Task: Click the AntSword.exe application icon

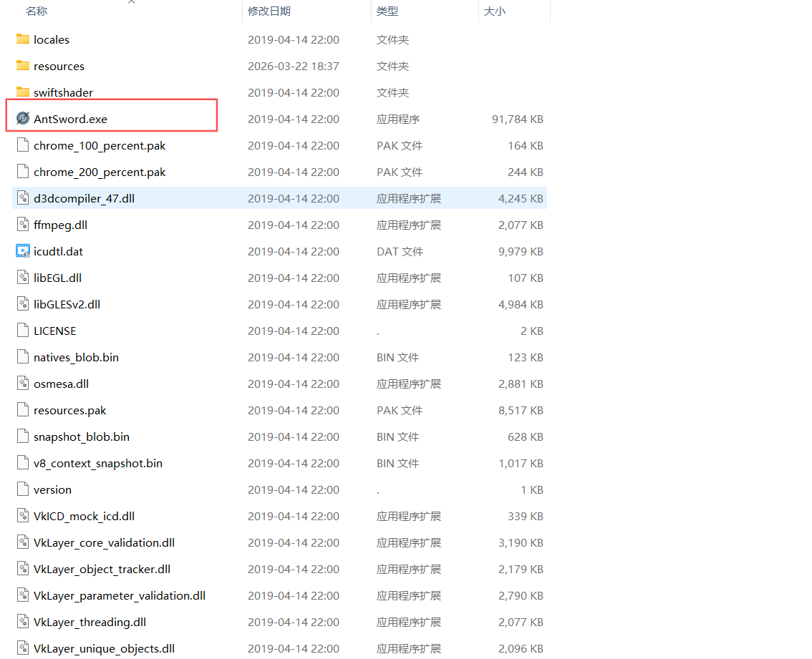Action: (x=23, y=119)
